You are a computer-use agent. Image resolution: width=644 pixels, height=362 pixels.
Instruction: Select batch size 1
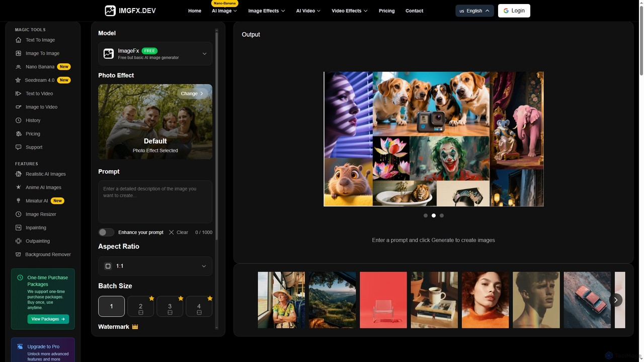pyautogui.click(x=111, y=306)
